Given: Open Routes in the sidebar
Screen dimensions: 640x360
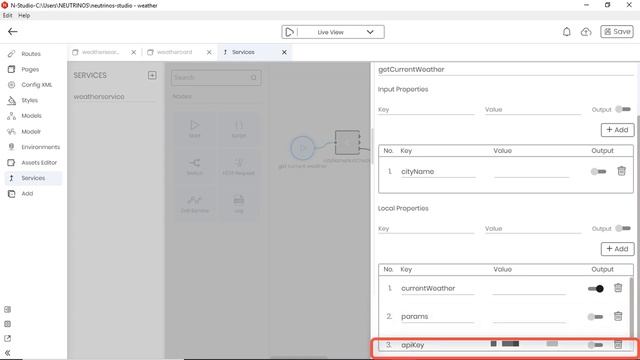Looking at the screenshot, I should [31, 53].
